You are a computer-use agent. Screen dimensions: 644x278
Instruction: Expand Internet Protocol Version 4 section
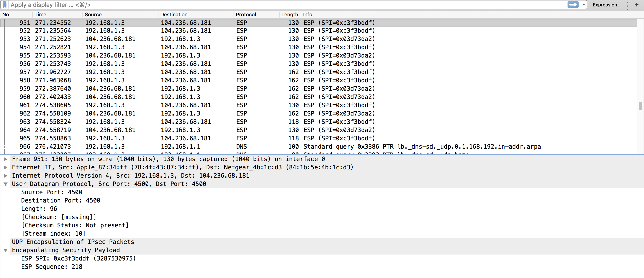6,176
